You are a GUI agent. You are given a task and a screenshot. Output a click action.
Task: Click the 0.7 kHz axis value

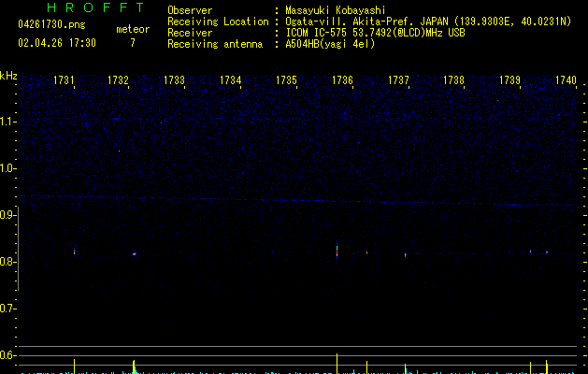[7, 309]
